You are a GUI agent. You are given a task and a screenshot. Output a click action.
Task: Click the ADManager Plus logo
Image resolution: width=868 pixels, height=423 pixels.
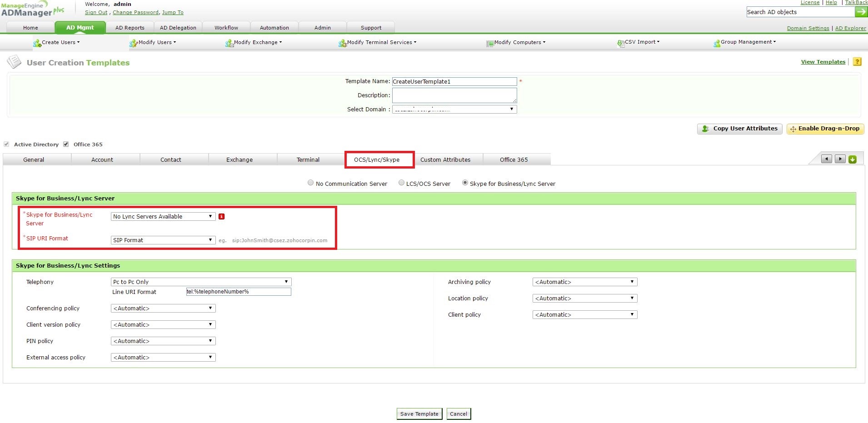tap(33, 10)
